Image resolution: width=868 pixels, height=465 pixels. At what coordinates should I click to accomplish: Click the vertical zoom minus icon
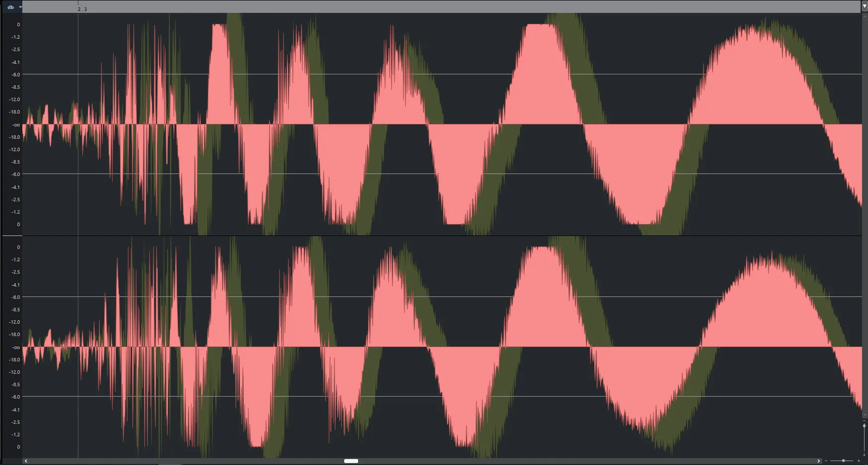point(864,420)
